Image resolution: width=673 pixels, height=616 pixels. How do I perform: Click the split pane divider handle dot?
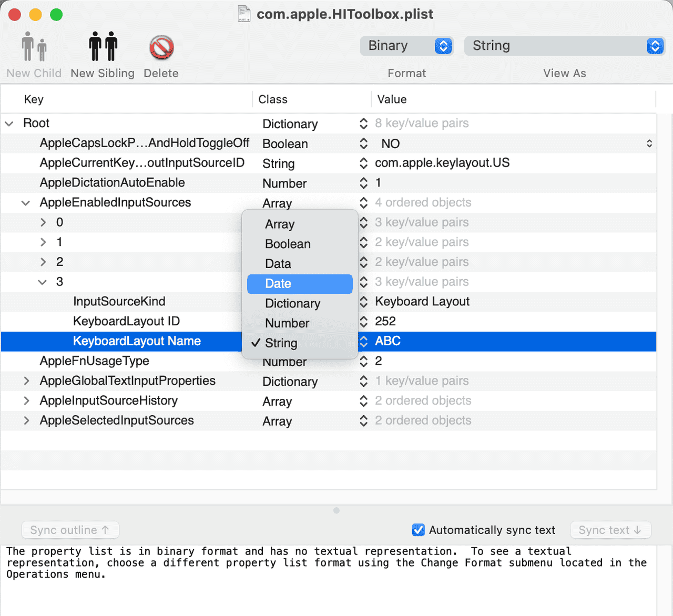tap(336, 510)
